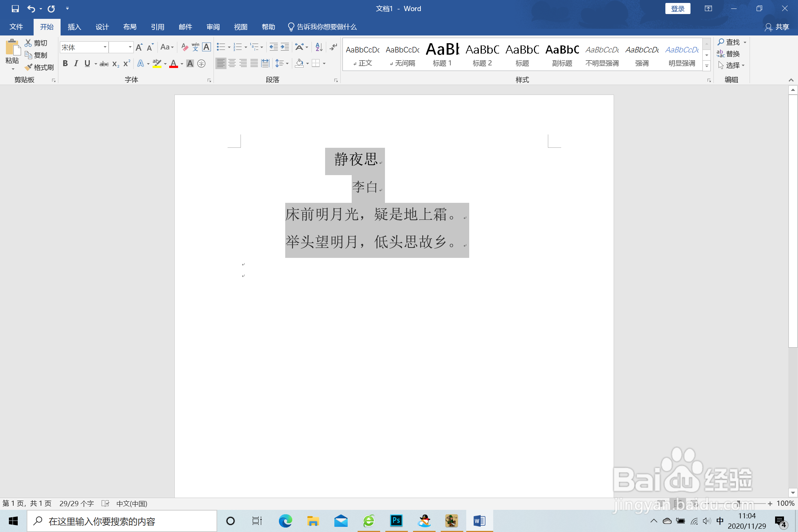Apply distributed alignment to the paragraph
The image size is (798, 532).
[265, 64]
